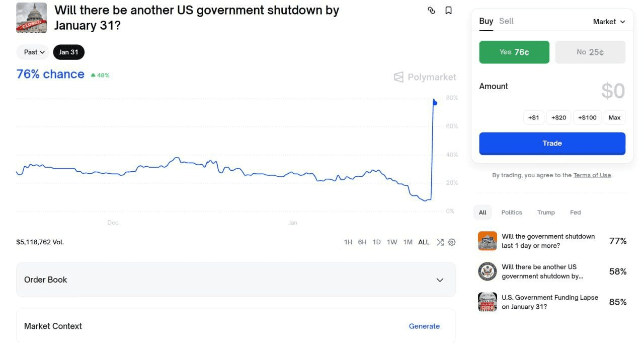Switch to the Sell tab
The width and height of the screenshot is (644, 343).
click(506, 21)
